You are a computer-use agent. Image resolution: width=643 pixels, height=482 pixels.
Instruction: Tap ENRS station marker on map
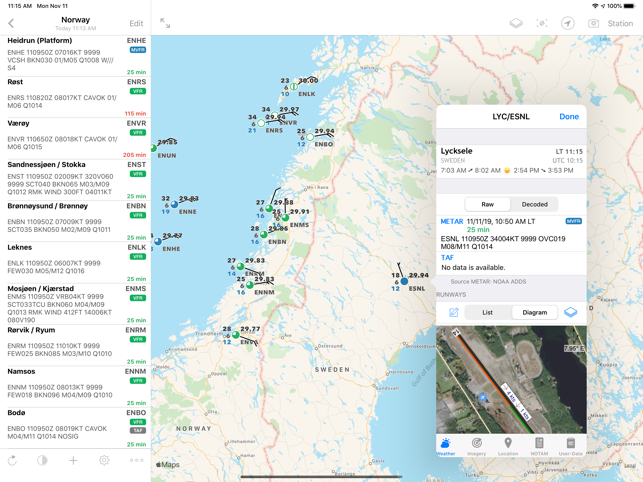pos(261,123)
